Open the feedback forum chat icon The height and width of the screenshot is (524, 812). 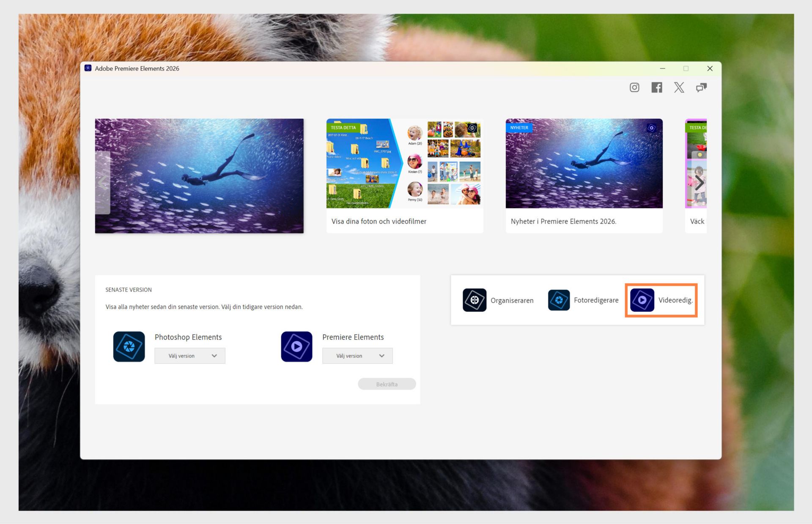pos(701,87)
